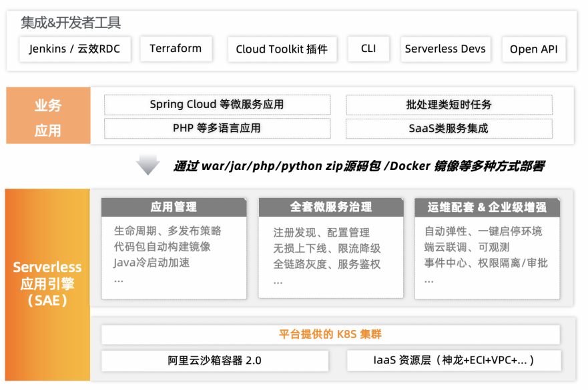Click the SaaS类服务集成 box

[x=449, y=129]
